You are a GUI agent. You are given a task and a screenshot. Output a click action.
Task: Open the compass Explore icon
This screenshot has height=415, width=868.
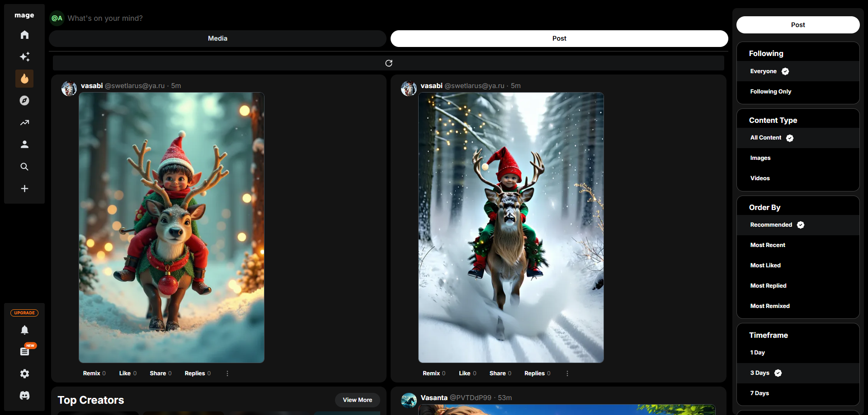click(24, 101)
